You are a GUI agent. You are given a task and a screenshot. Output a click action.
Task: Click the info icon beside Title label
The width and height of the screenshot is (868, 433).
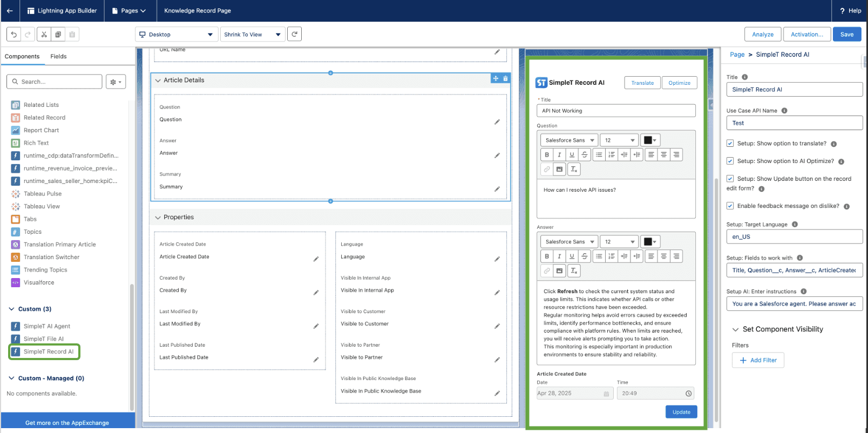pos(744,77)
